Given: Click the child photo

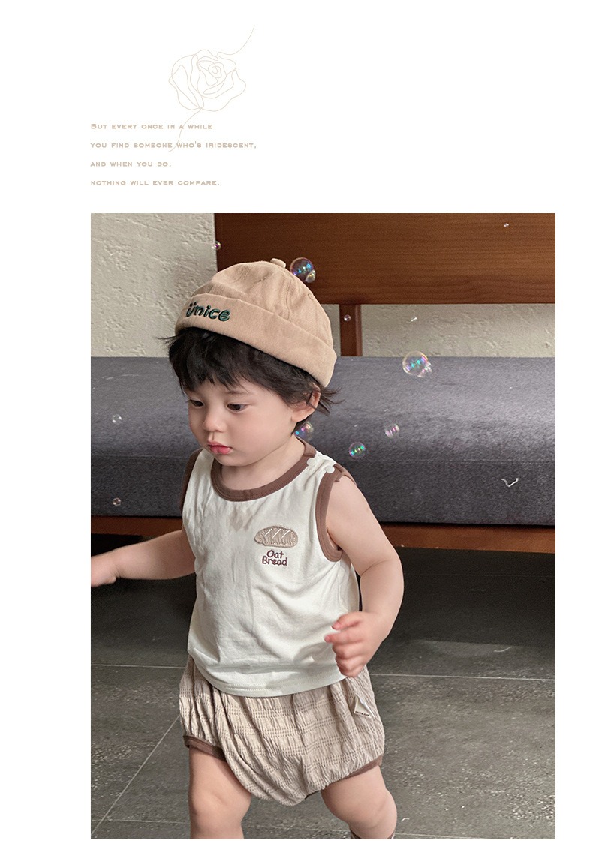Looking at the screenshot, I should pyautogui.click(x=323, y=526).
